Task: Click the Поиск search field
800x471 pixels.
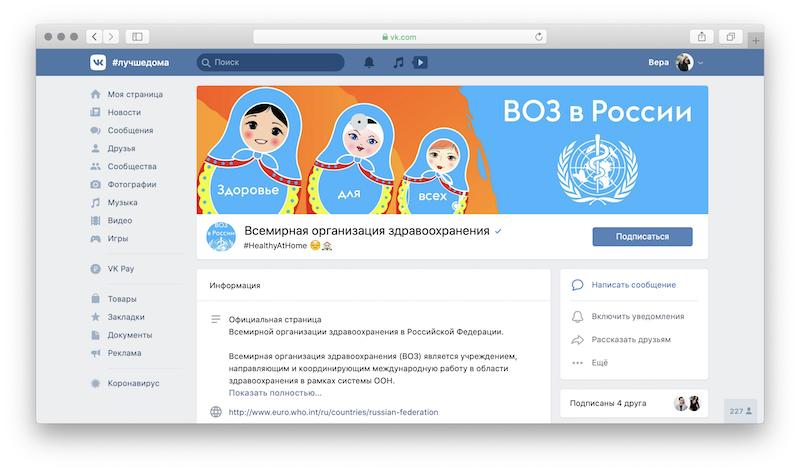Action: coord(270,62)
